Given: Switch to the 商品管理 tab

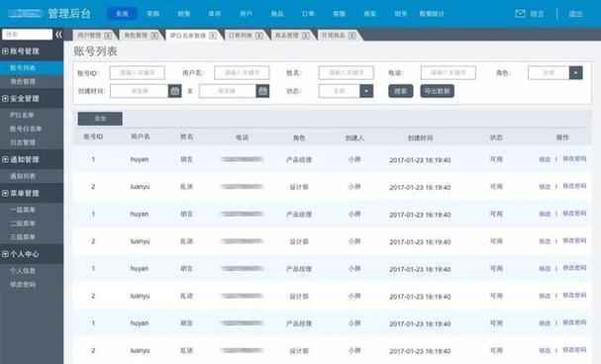Looking at the screenshot, I should point(287,36).
